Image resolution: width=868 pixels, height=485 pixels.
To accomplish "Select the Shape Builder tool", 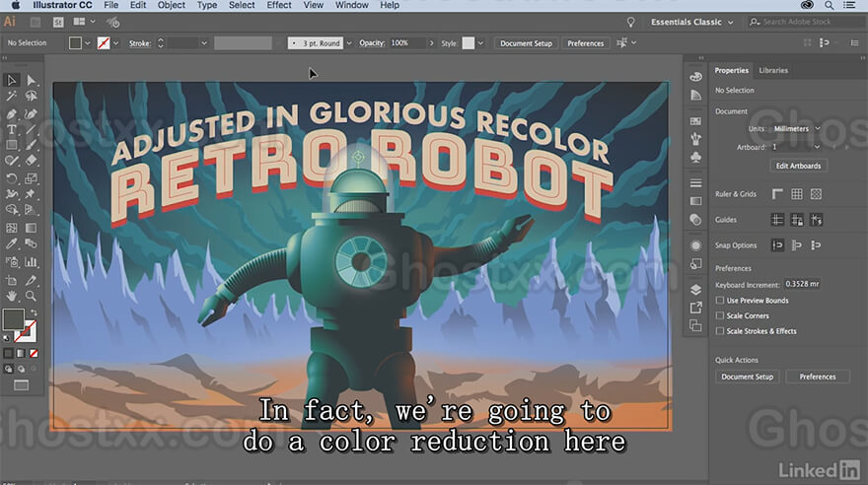I will point(11,210).
